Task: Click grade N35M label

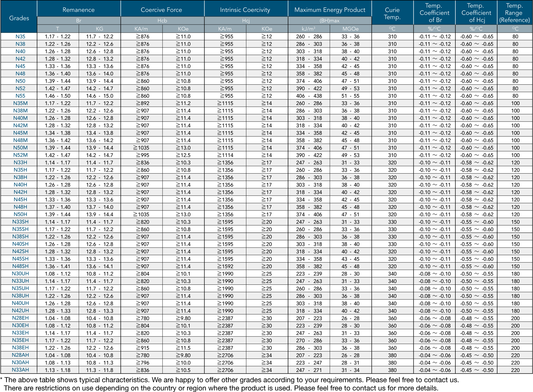Action: (x=20, y=103)
